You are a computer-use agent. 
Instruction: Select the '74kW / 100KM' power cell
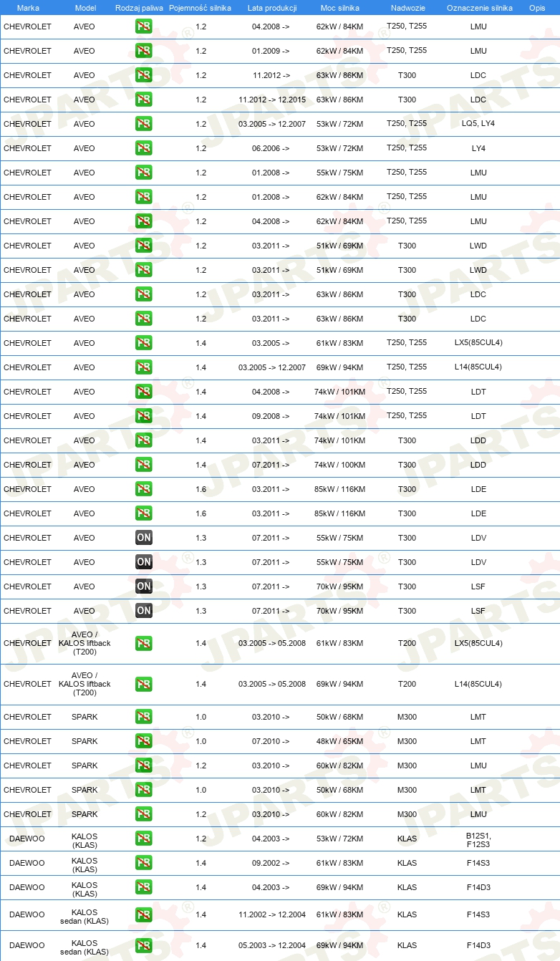click(x=339, y=465)
